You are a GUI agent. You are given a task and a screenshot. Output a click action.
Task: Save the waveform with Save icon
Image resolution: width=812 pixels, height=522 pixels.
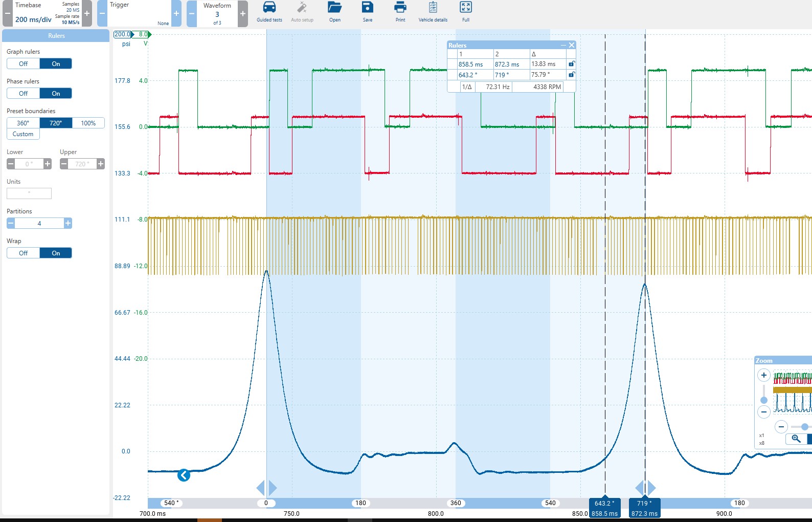(367, 8)
